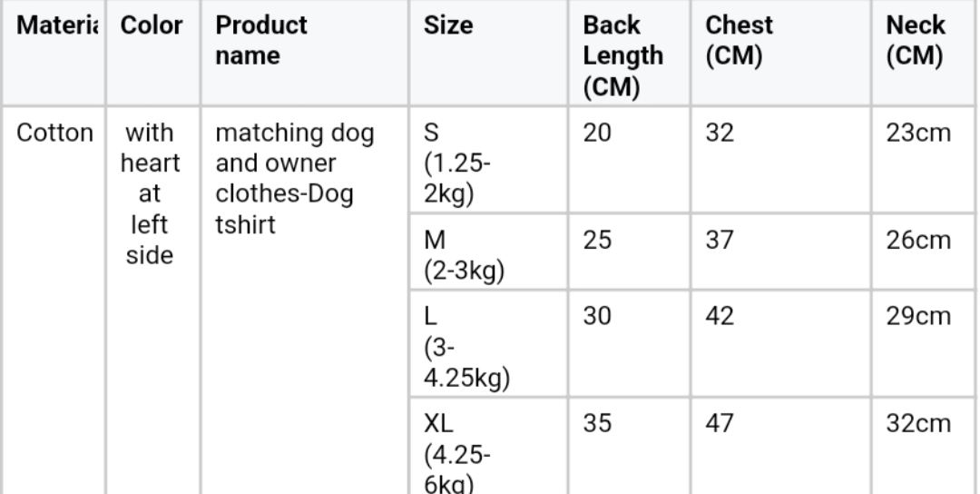The image size is (980, 494).
Task: Select the Cotton material cell
Action: (x=54, y=133)
